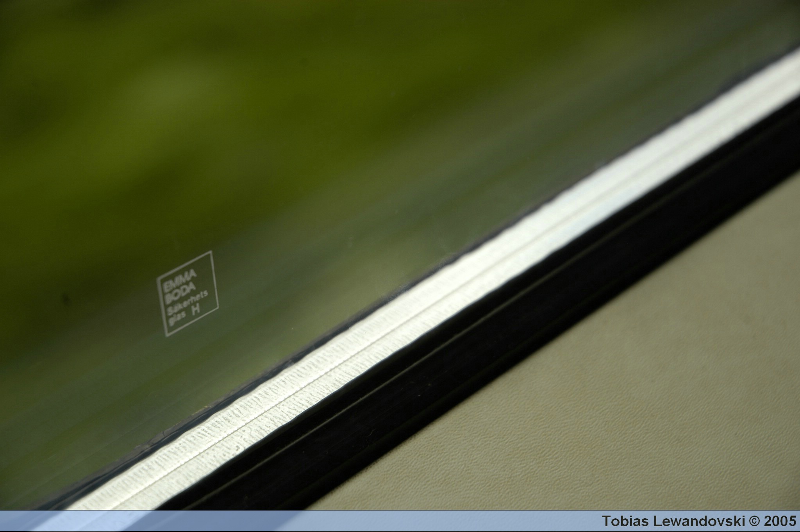Click the "Tobias Lewandovski © 2005" credit text

pos(699,521)
